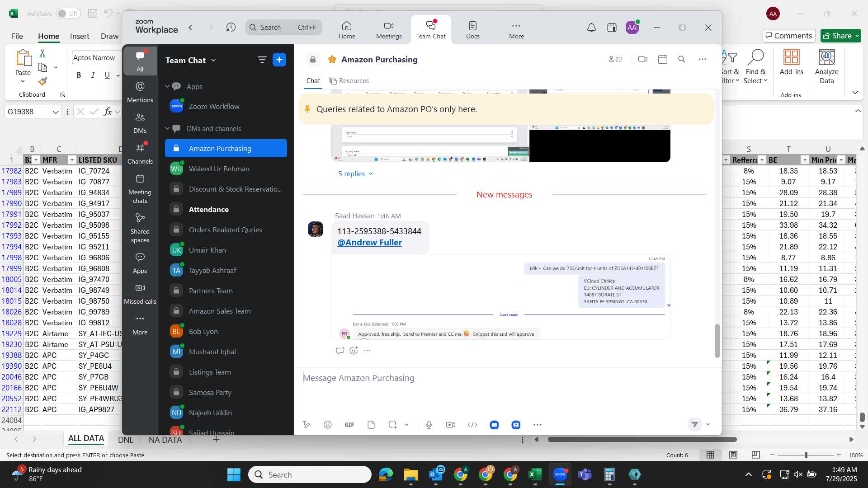Open Team Chat filter icon
The height and width of the screenshot is (488, 868).
[262, 60]
